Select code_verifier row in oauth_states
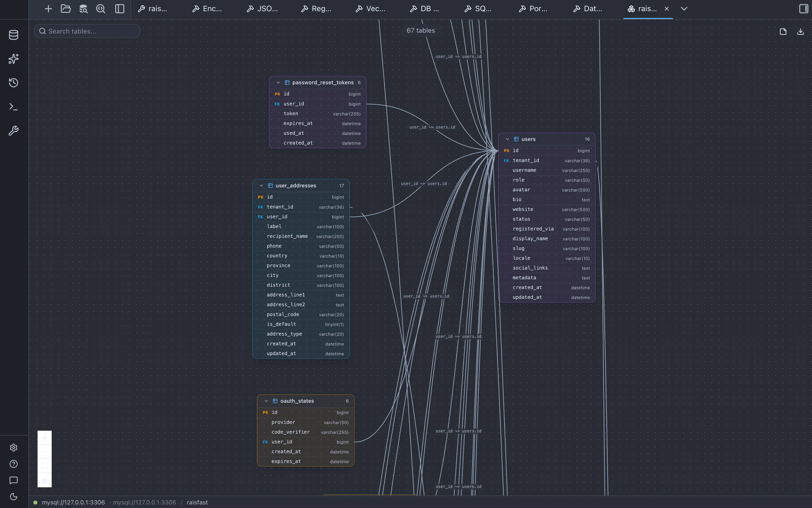 coord(306,432)
